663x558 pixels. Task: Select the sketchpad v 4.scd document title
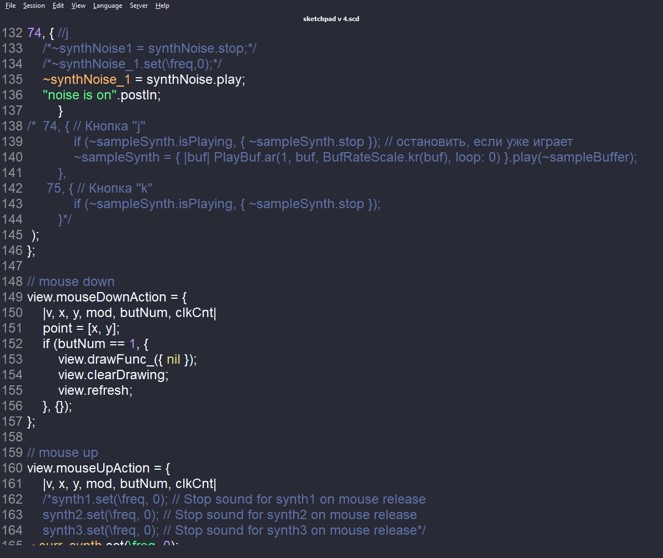click(x=331, y=19)
